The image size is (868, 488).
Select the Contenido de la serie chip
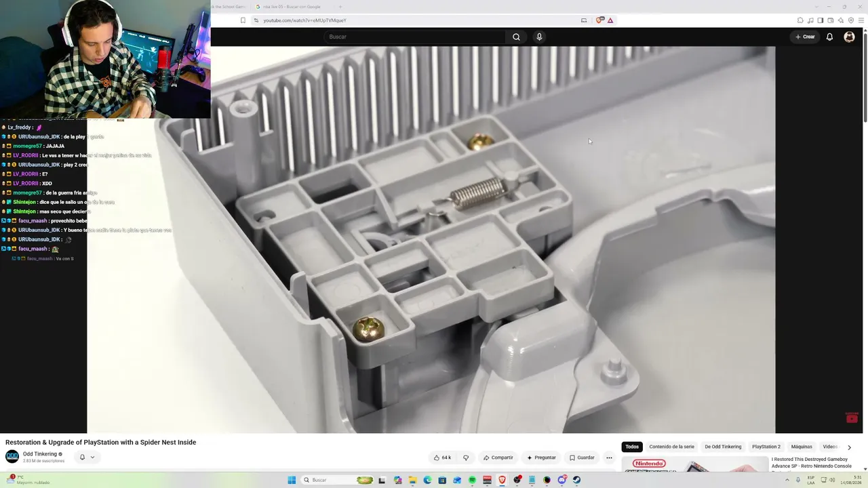click(671, 447)
